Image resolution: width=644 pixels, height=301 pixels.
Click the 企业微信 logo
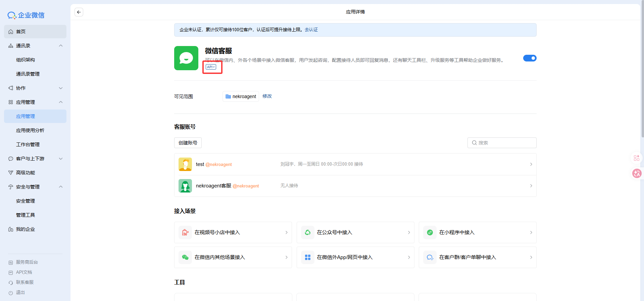click(26, 15)
